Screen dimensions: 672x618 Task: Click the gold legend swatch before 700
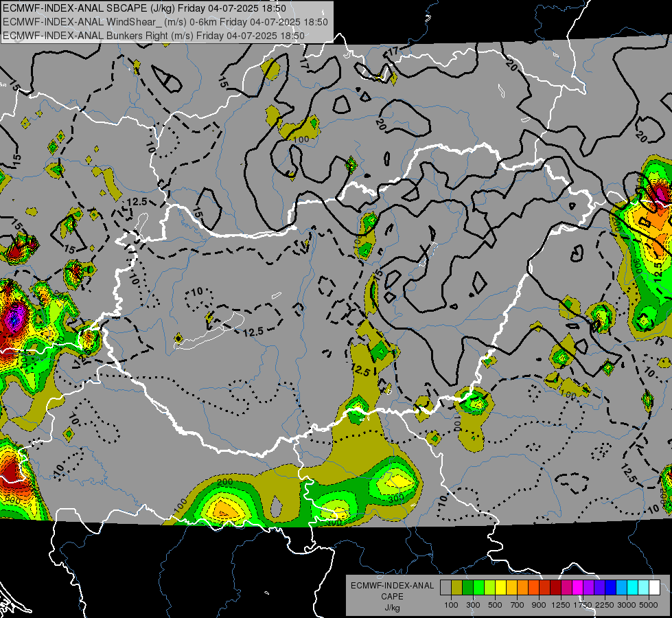click(x=511, y=588)
